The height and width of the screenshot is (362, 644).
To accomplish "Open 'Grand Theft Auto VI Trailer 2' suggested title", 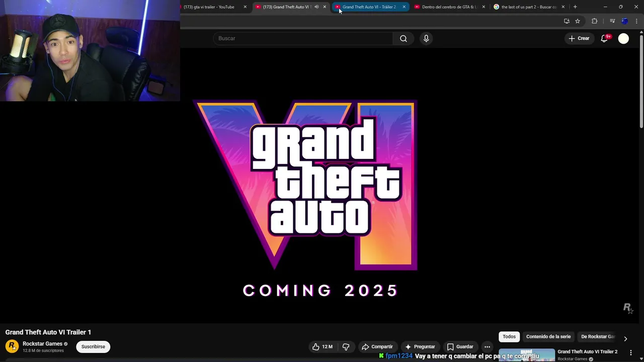I will click(587, 352).
